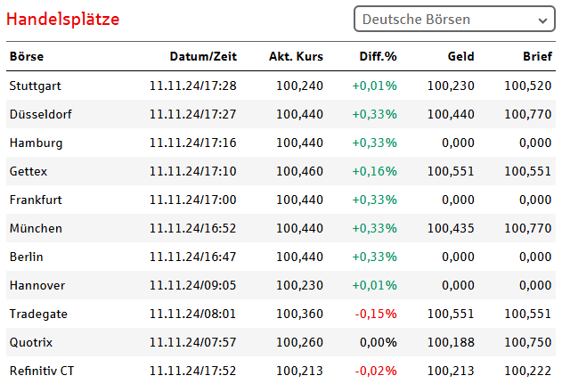The width and height of the screenshot is (562, 392).
Task: Open the Deutsche Börsen dropdown
Action: 454,19
